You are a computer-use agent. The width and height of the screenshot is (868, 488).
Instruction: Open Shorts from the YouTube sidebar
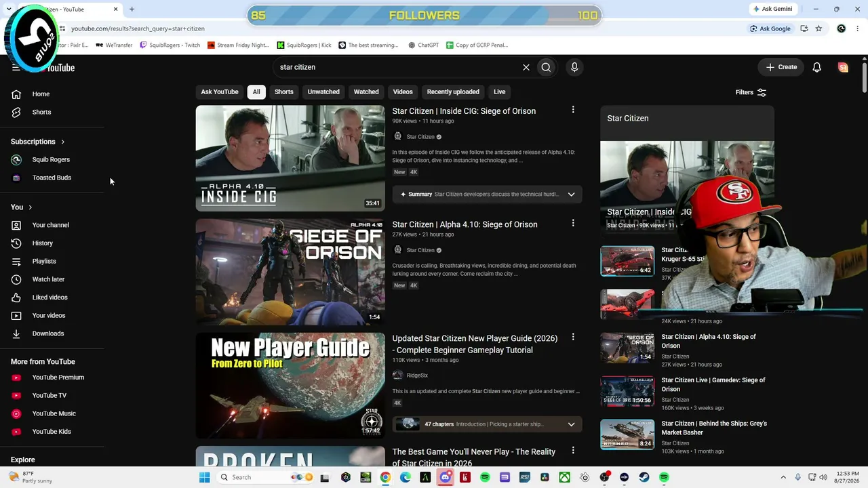[41, 112]
